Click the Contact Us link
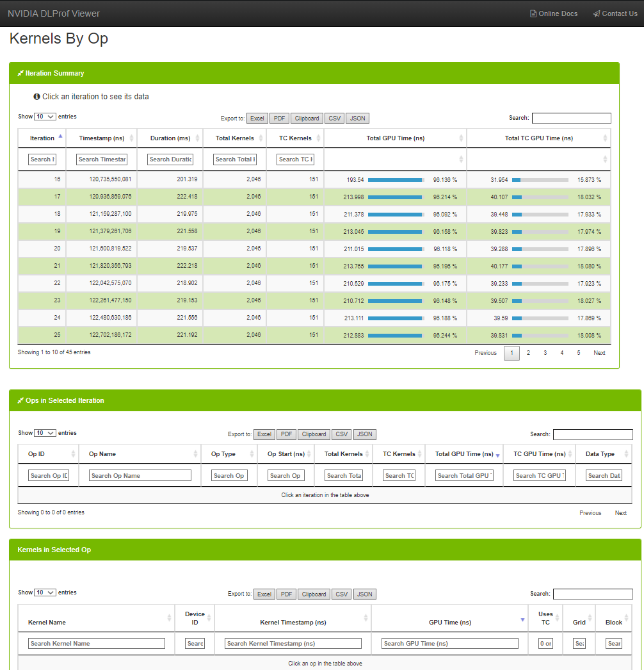This screenshot has height=670, width=644. (615, 13)
